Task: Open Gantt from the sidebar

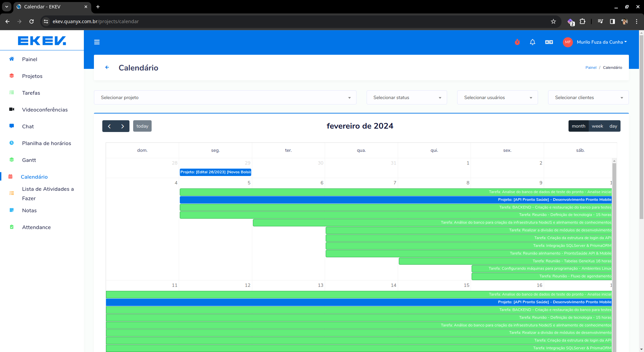Action: (x=29, y=160)
